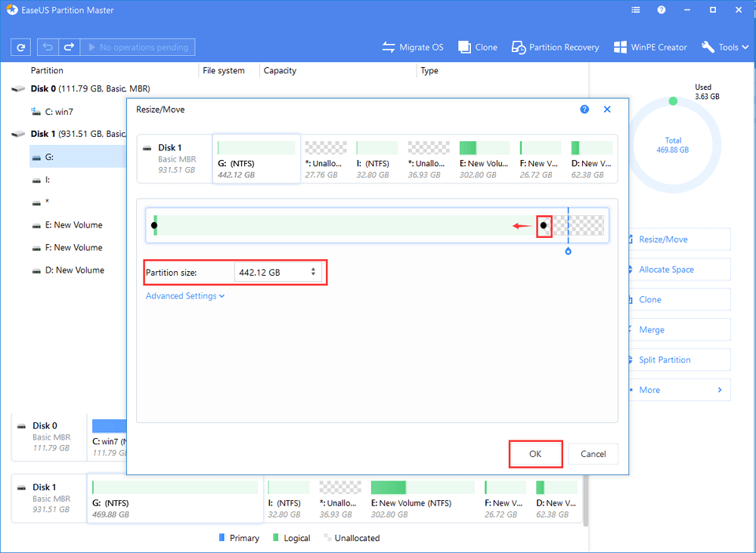The image size is (756, 553).
Task: Select D: 62.38 GB block in dialog
Action: (592, 160)
